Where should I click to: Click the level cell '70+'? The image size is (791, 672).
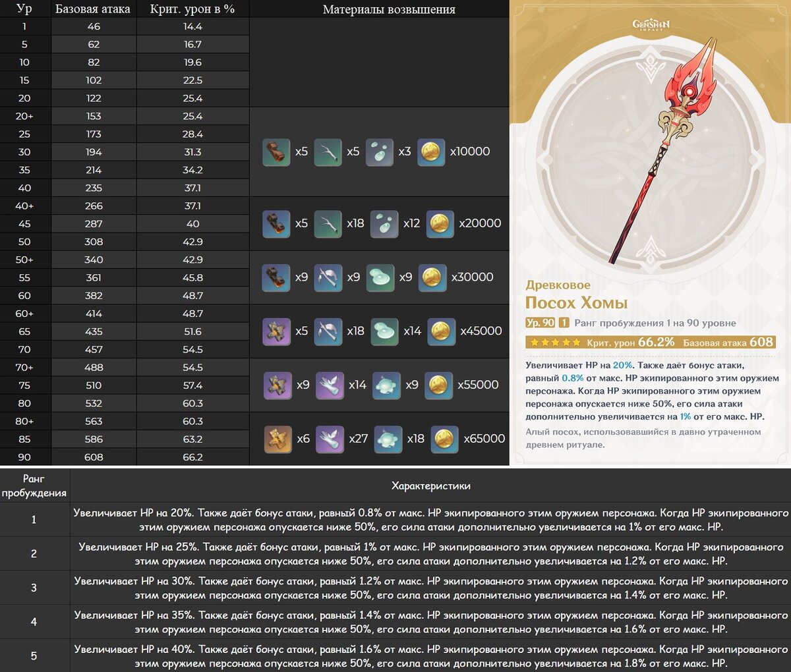coord(24,367)
